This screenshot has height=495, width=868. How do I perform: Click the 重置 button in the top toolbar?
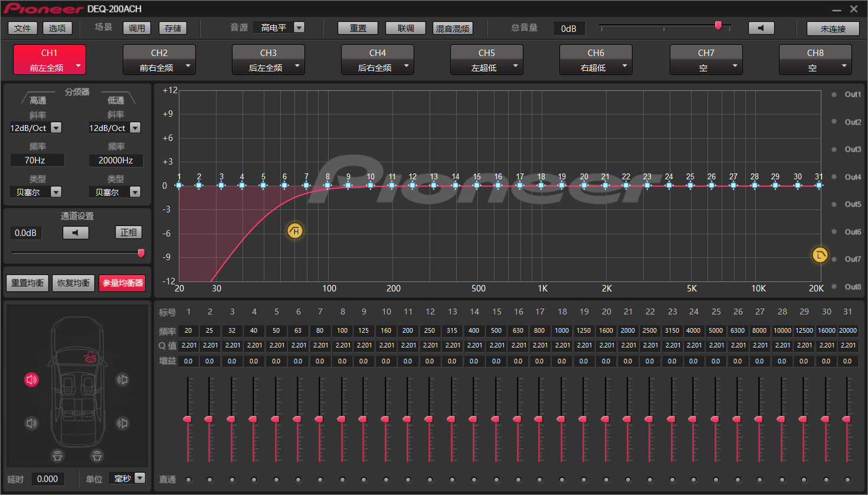(358, 28)
